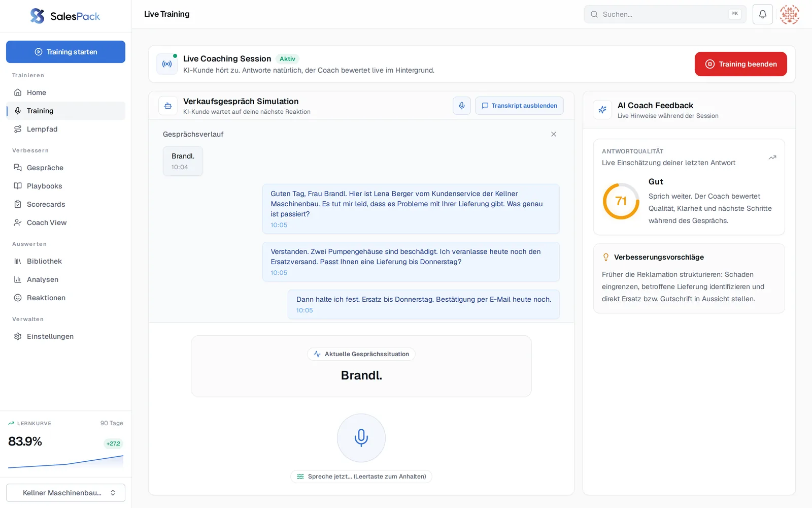Screen dimensions: 812x508
Task: Switch to Coach View
Action: pos(65,223)
